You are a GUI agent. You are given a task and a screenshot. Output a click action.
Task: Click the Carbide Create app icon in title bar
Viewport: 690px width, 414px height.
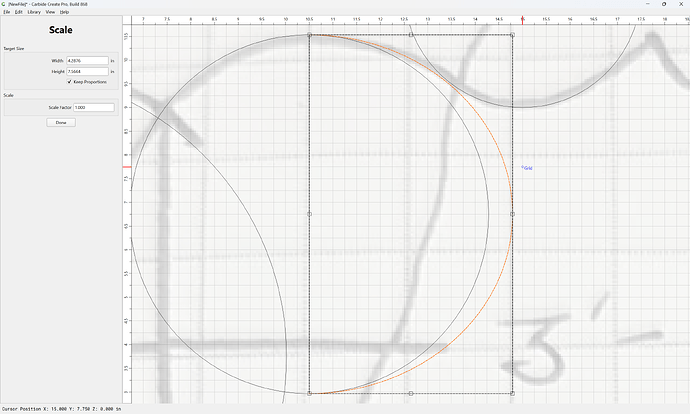pyautogui.click(x=4, y=4)
